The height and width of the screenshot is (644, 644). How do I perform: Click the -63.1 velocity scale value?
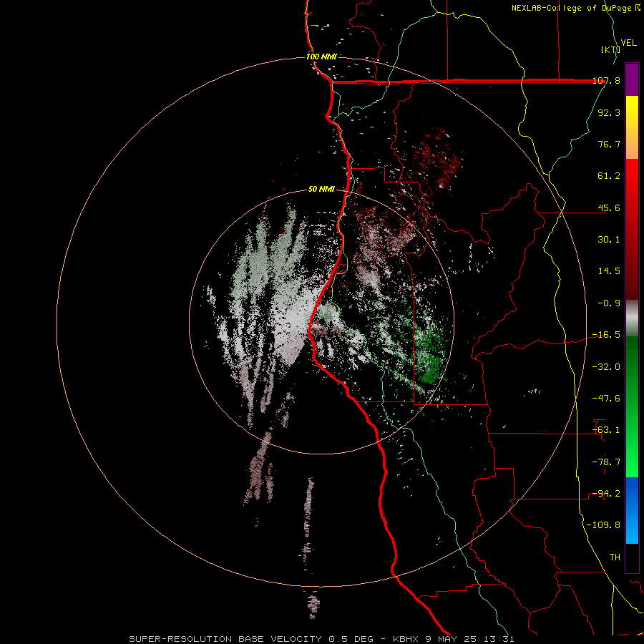pyautogui.click(x=606, y=430)
